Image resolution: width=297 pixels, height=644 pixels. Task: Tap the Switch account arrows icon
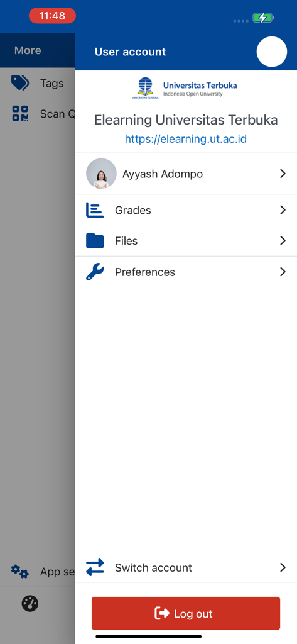click(x=95, y=568)
